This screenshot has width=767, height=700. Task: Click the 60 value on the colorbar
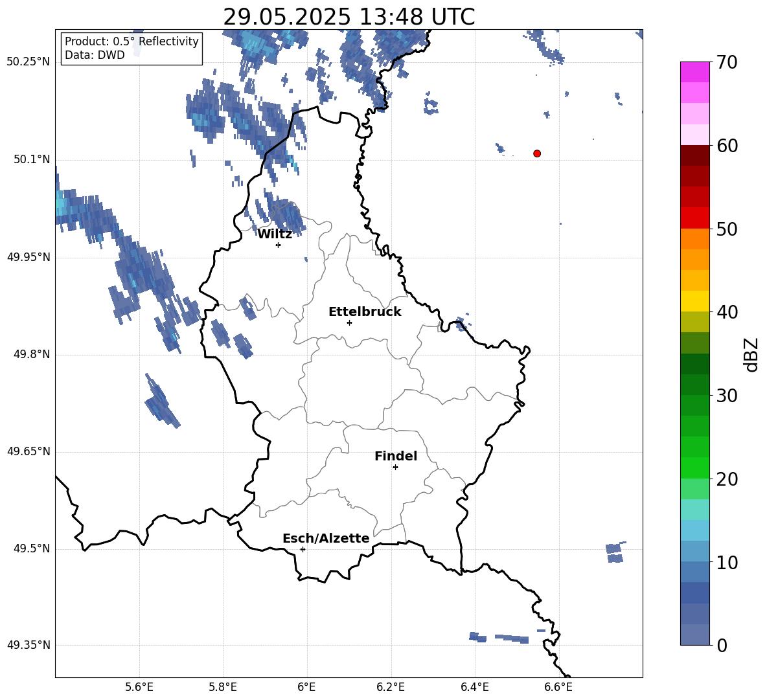pyautogui.click(x=727, y=146)
